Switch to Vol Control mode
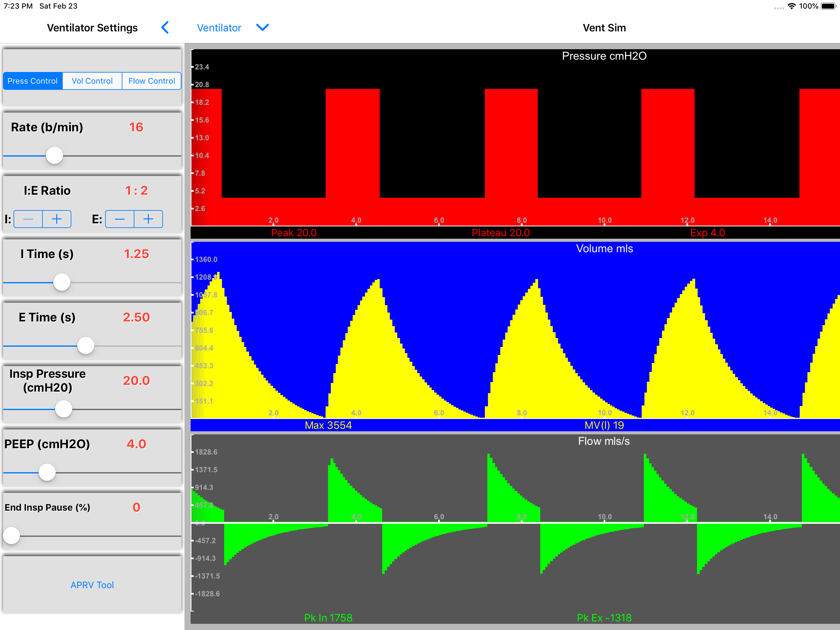The image size is (840, 630). [92, 81]
